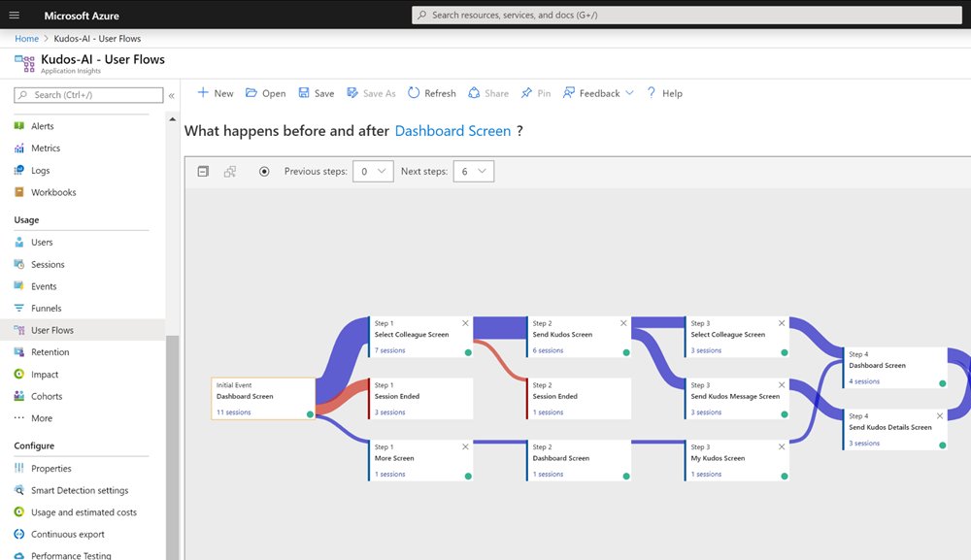Click the Properties icon under Configure
This screenshot has width=971, height=560.
tap(19, 469)
